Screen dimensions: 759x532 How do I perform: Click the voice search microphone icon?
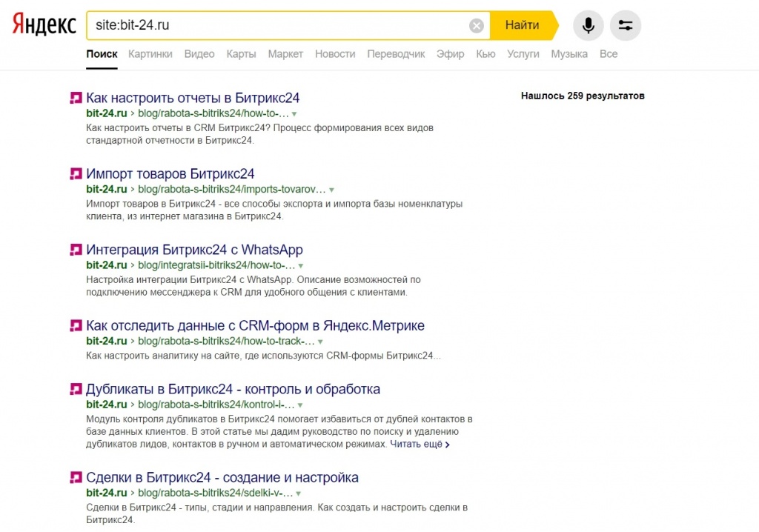(588, 26)
